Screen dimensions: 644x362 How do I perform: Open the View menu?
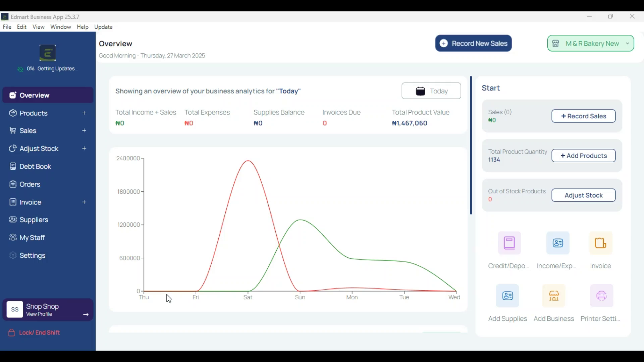pos(39,27)
